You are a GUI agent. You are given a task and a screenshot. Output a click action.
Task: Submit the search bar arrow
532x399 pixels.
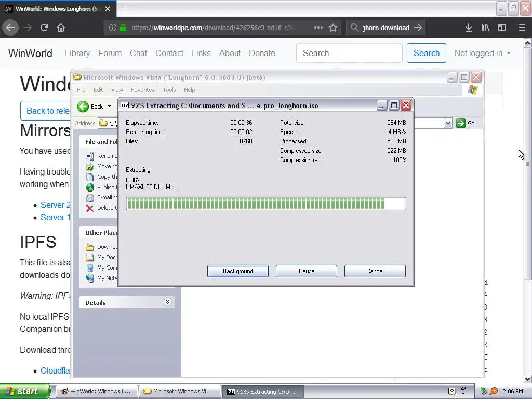click(418, 28)
